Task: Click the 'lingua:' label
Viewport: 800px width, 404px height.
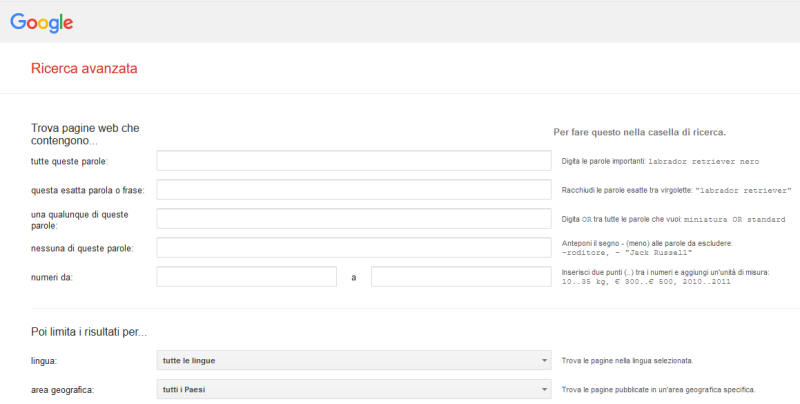Action: click(46, 360)
